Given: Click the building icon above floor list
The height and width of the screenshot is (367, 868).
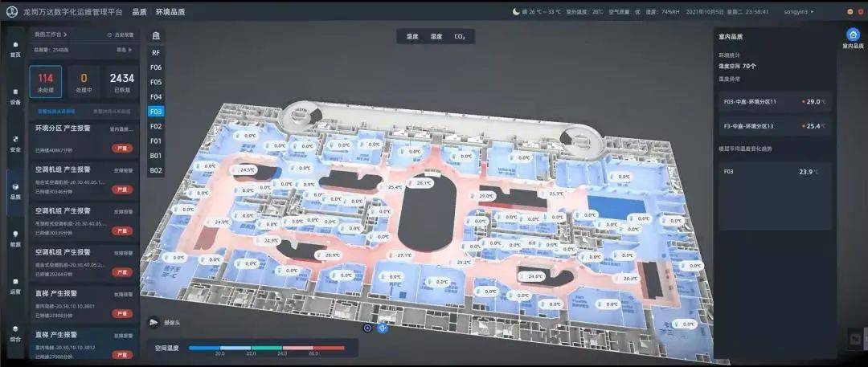Looking at the screenshot, I should 156,37.
